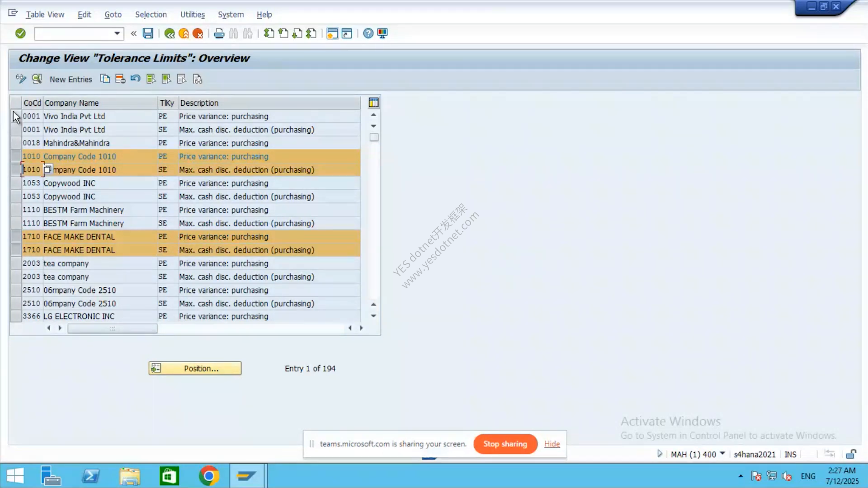Open the Windows Start menu
The height and width of the screenshot is (488, 868).
(x=15, y=476)
